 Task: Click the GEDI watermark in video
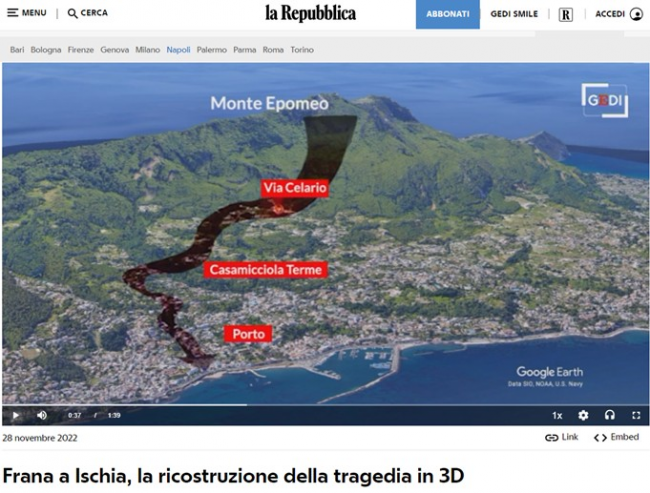604,100
